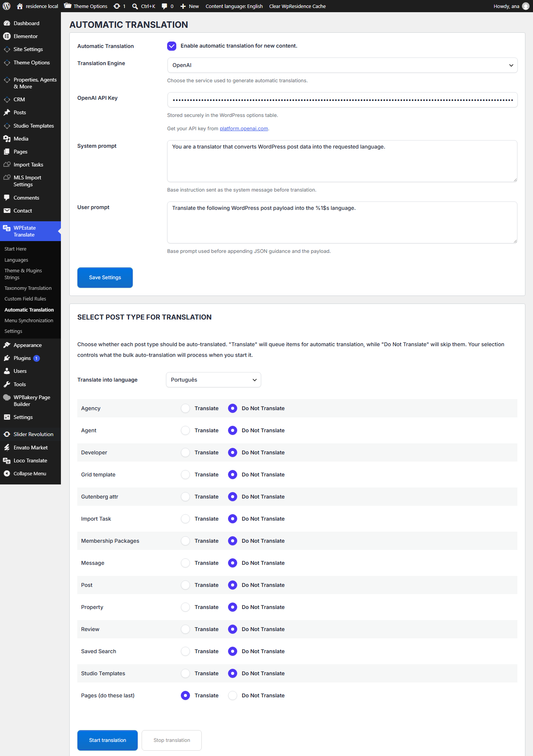Click the comments bubble icon in admin bar
Viewport: 533px width, 756px height.
(164, 6)
